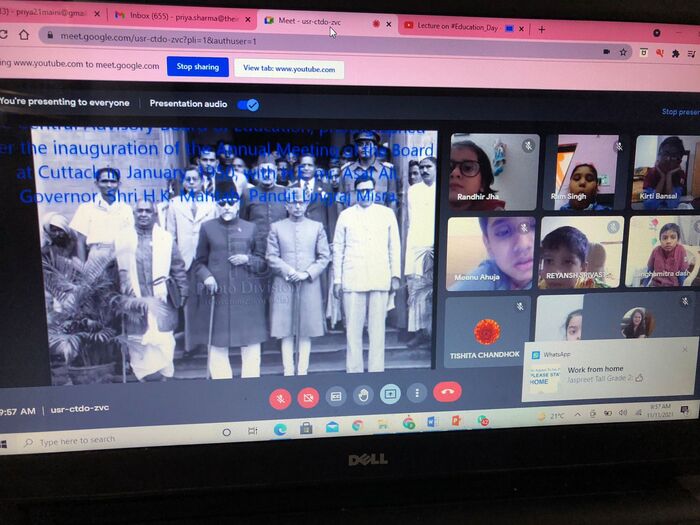
Task: Close the Inbox (655) tab
Action: tap(248, 19)
